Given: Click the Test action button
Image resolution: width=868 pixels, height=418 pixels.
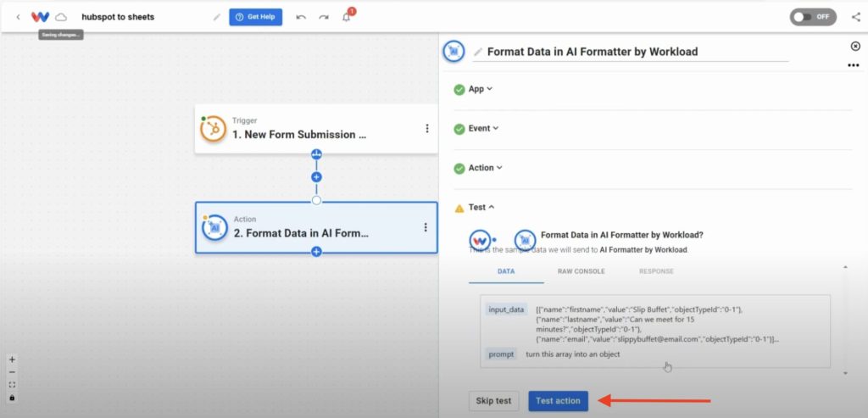Looking at the screenshot, I should [x=558, y=401].
